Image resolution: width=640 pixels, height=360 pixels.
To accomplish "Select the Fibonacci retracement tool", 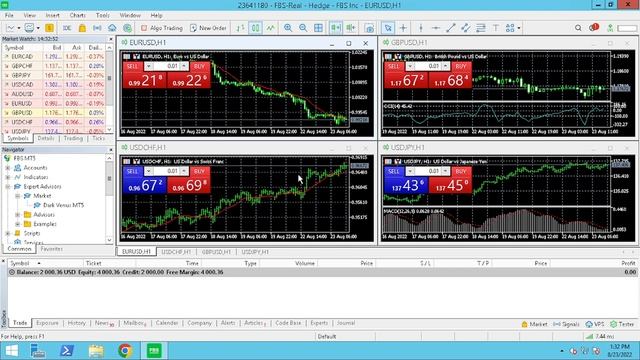I will [x=481, y=28].
